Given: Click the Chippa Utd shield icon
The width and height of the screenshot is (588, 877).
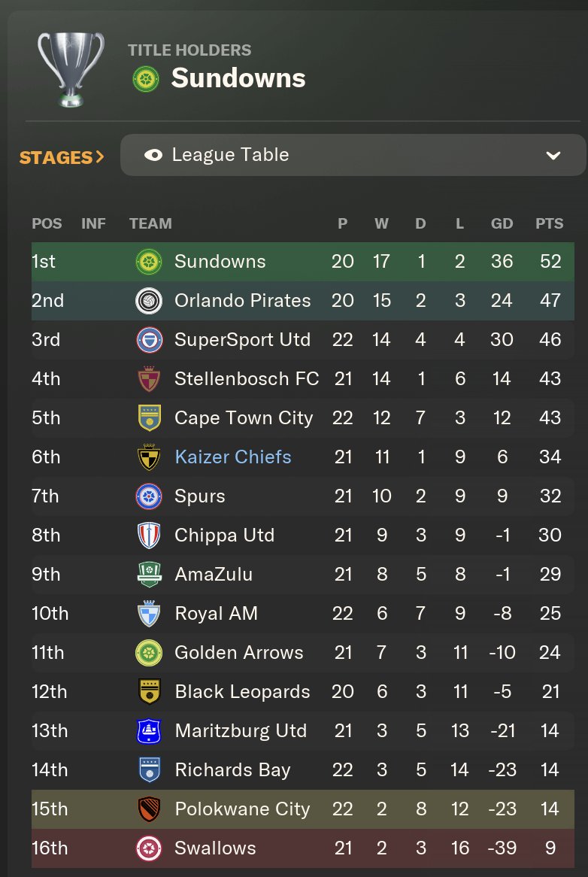Looking at the screenshot, I should pos(147,536).
